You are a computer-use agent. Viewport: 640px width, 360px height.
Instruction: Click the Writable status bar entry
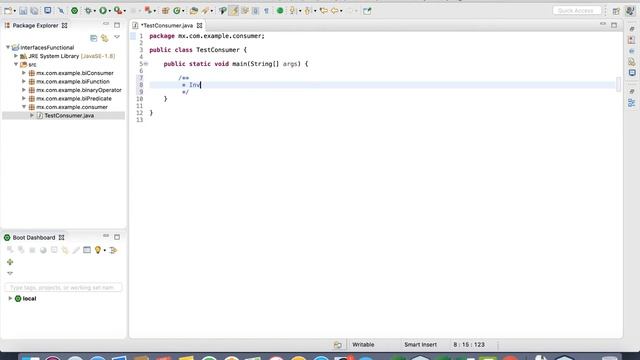[363, 344]
